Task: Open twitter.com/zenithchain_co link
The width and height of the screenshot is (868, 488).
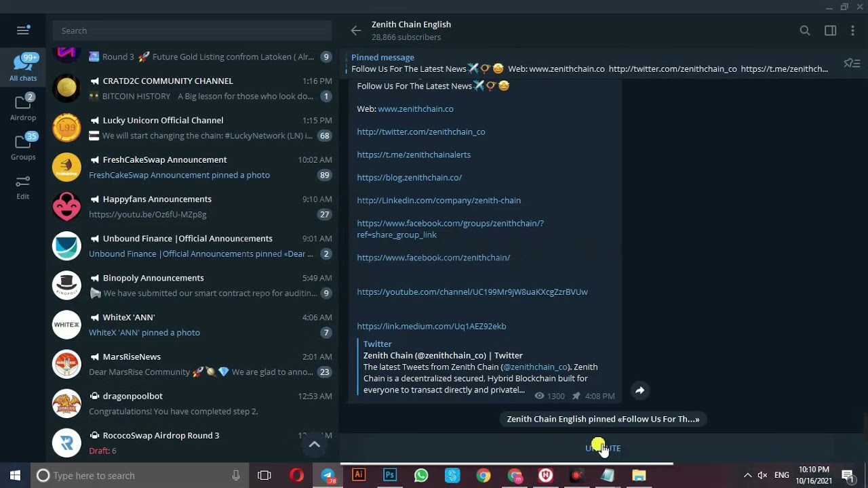Action: (421, 131)
